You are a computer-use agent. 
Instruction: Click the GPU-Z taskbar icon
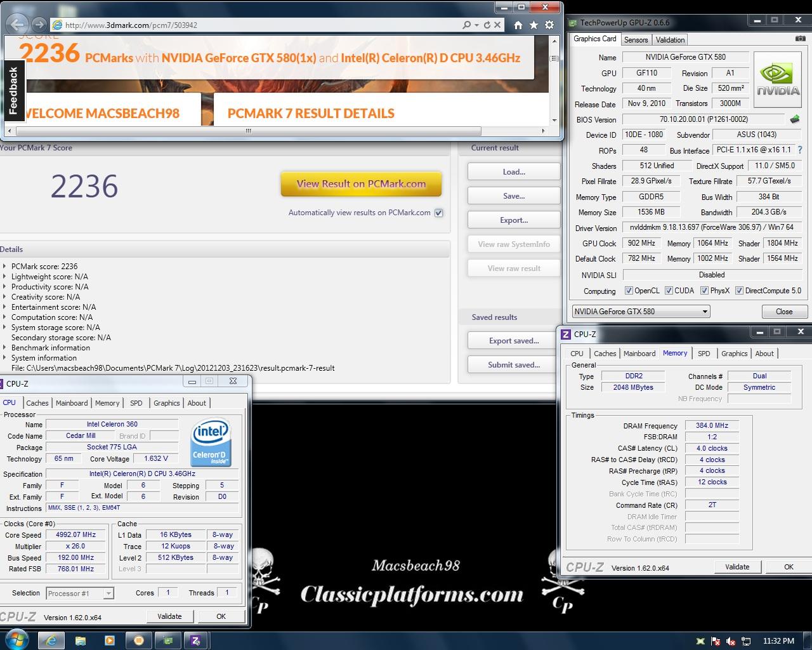click(167, 640)
